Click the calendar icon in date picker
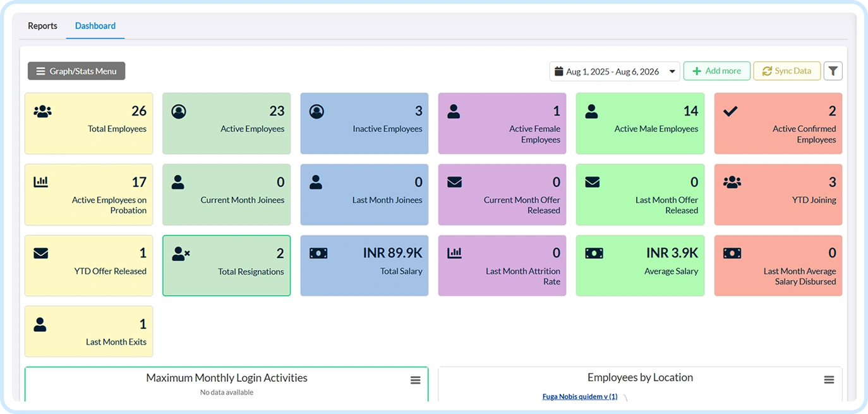The width and height of the screenshot is (868, 414). tap(558, 71)
